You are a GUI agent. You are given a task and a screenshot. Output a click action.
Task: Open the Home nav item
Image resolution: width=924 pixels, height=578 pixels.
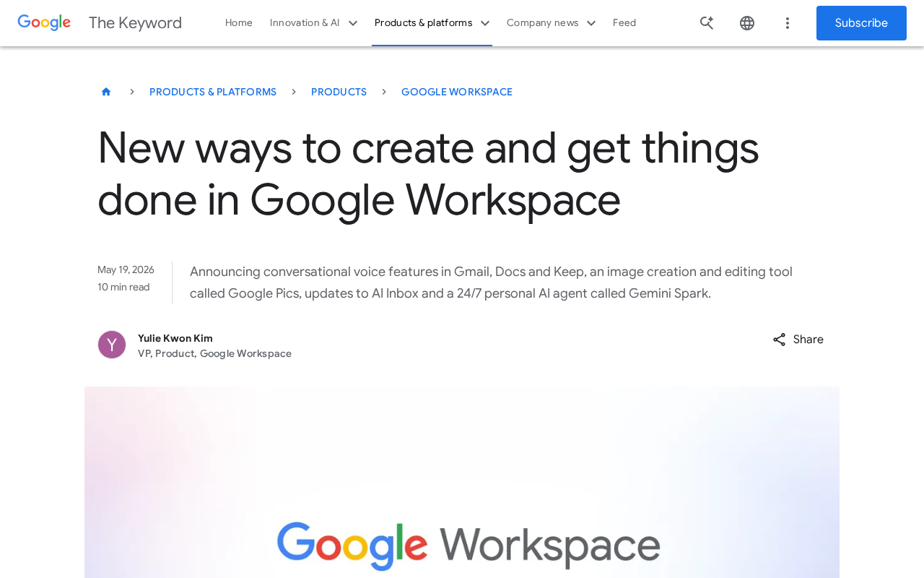click(239, 23)
